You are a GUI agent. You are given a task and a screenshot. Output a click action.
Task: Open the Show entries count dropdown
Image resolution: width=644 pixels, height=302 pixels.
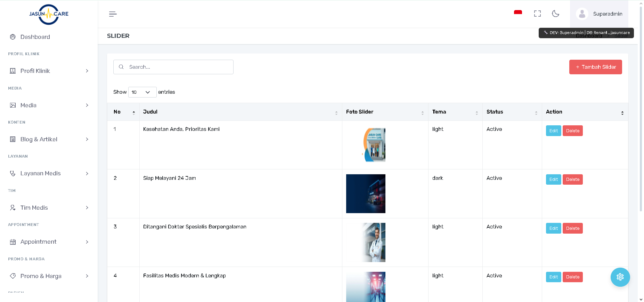click(142, 92)
